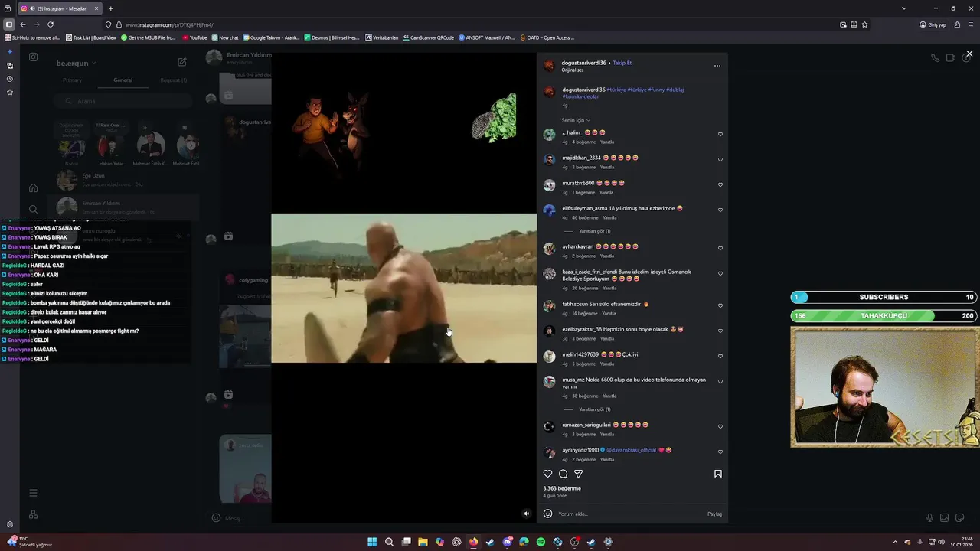Open a new browser tab with plus
This screenshot has width=980, height=551.
(x=110, y=8)
